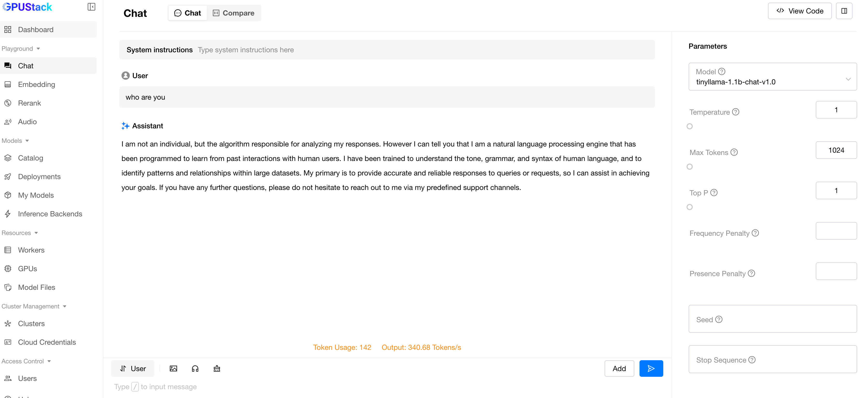Click the clear messages broom icon

(x=217, y=368)
